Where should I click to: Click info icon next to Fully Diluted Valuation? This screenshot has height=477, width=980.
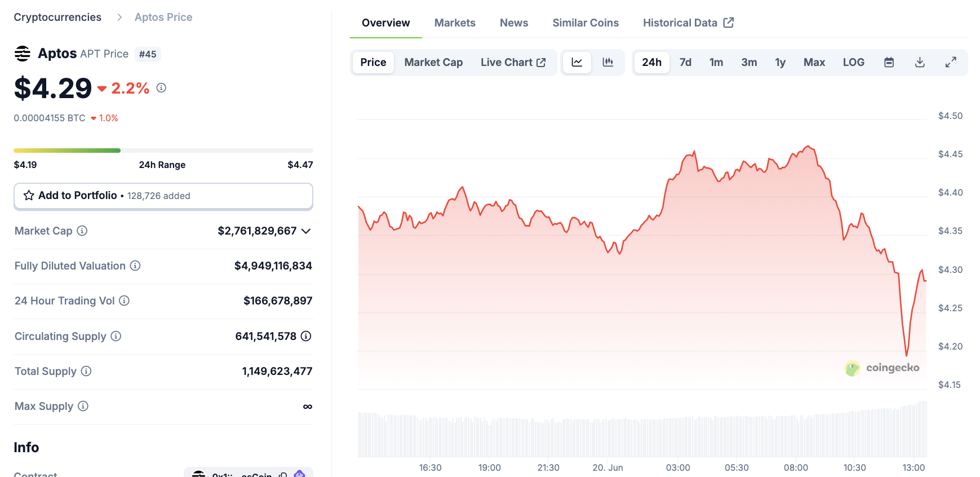135,266
